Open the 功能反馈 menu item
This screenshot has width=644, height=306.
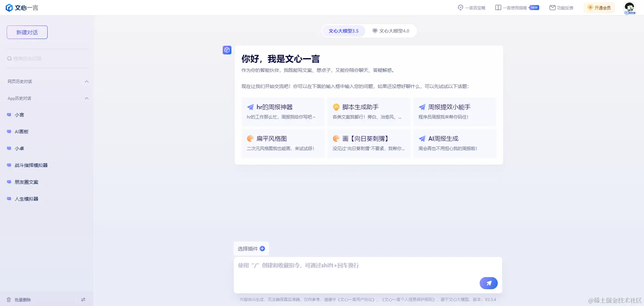click(x=561, y=8)
